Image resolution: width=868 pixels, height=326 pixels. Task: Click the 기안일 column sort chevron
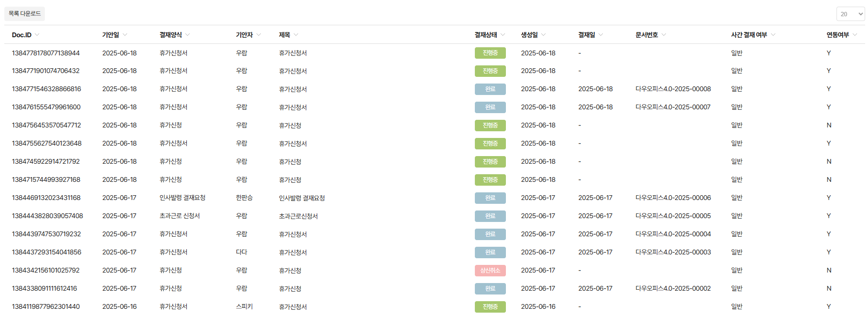(125, 35)
